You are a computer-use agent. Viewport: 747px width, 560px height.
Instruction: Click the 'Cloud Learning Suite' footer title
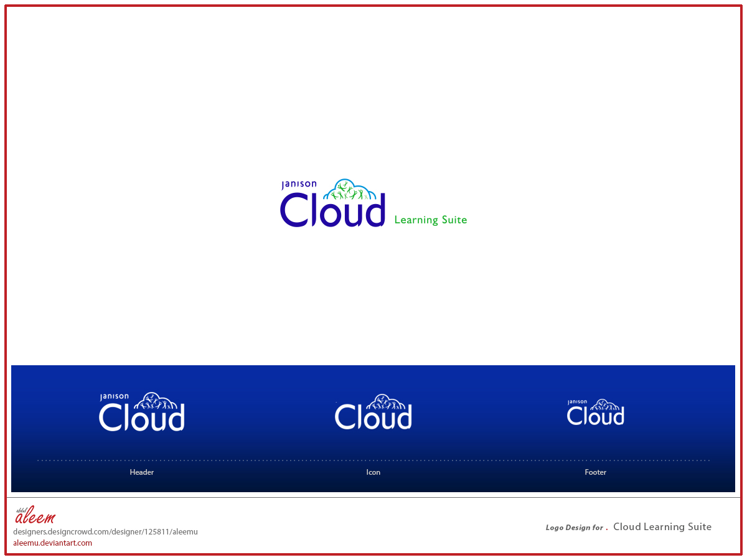pyautogui.click(x=662, y=527)
